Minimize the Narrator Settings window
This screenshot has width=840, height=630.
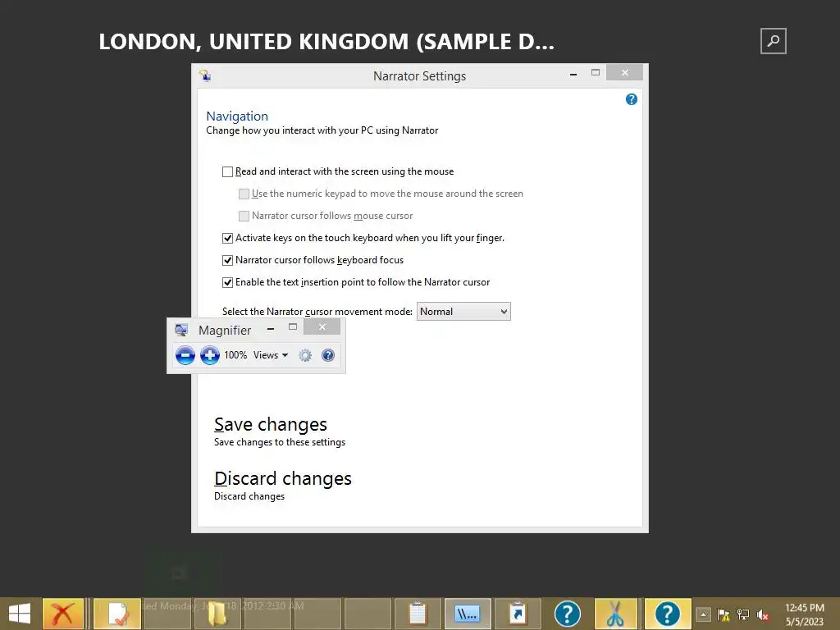[573, 74]
